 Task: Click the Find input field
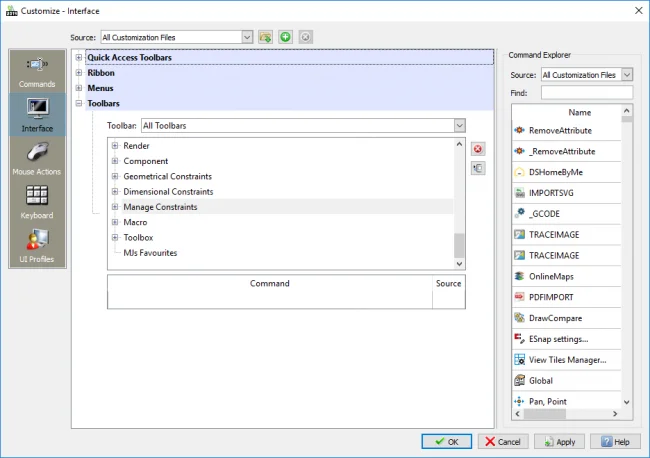tap(586, 93)
